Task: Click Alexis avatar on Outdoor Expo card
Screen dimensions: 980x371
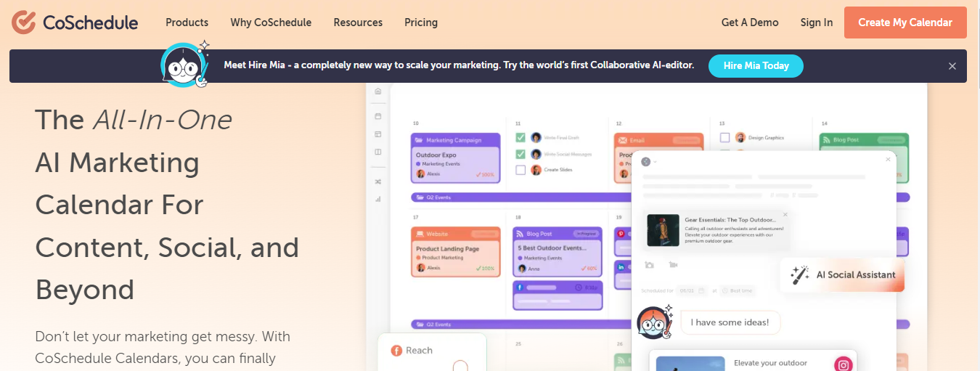Action: [420, 174]
